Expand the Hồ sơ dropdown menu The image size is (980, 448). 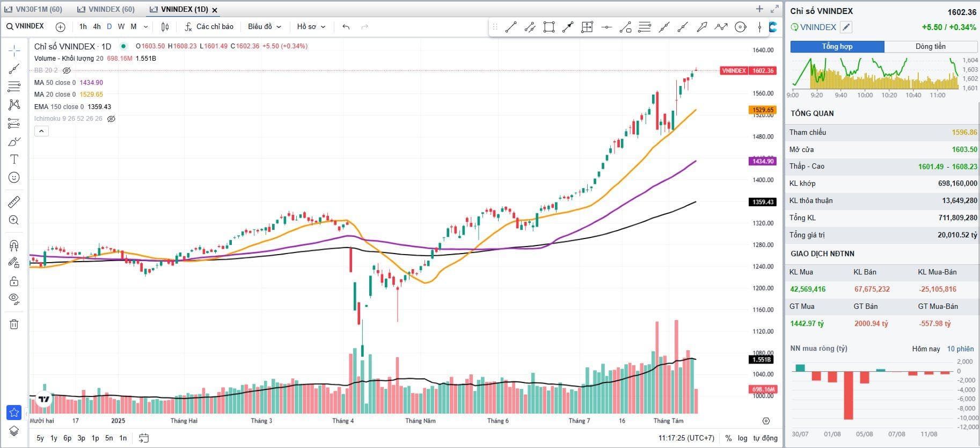311,27
